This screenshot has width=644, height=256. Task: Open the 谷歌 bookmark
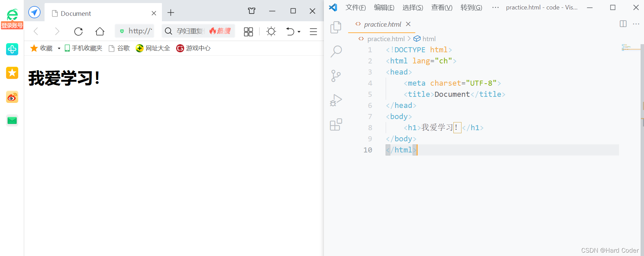point(119,48)
